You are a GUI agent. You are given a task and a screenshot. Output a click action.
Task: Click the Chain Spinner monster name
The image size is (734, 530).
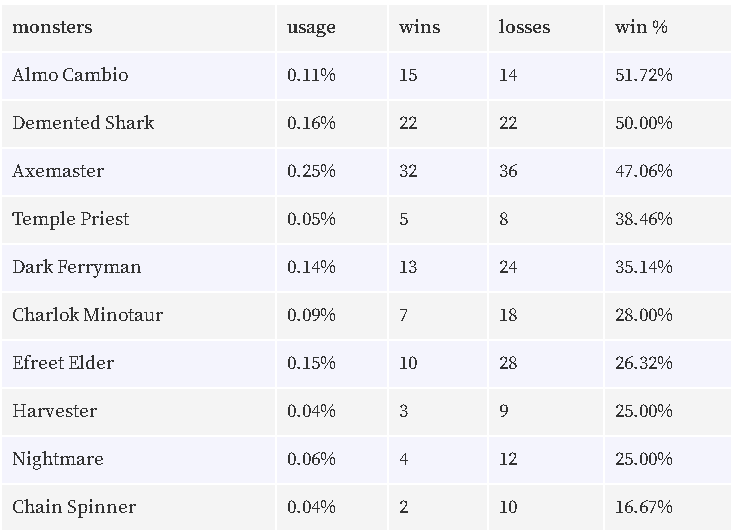coord(74,507)
